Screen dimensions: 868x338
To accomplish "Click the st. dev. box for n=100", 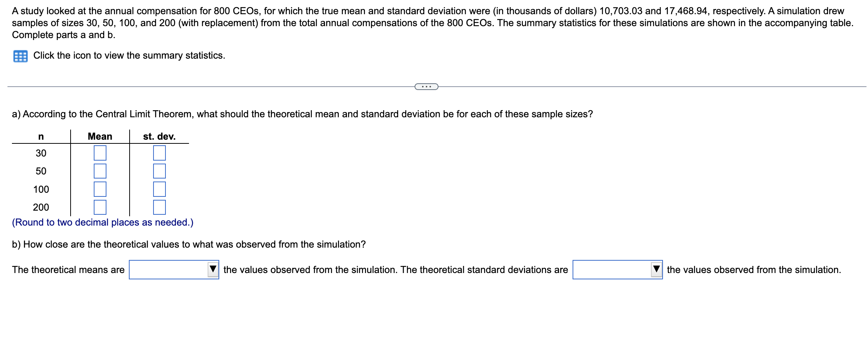I will [x=159, y=189].
